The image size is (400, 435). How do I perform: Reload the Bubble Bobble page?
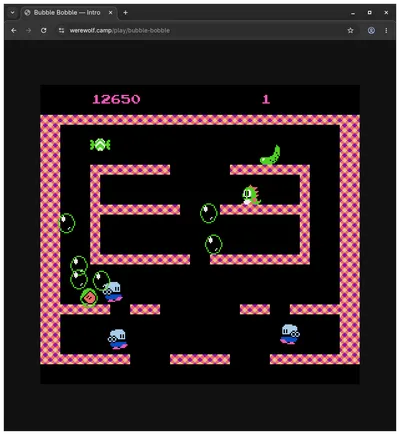click(x=44, y=30)
